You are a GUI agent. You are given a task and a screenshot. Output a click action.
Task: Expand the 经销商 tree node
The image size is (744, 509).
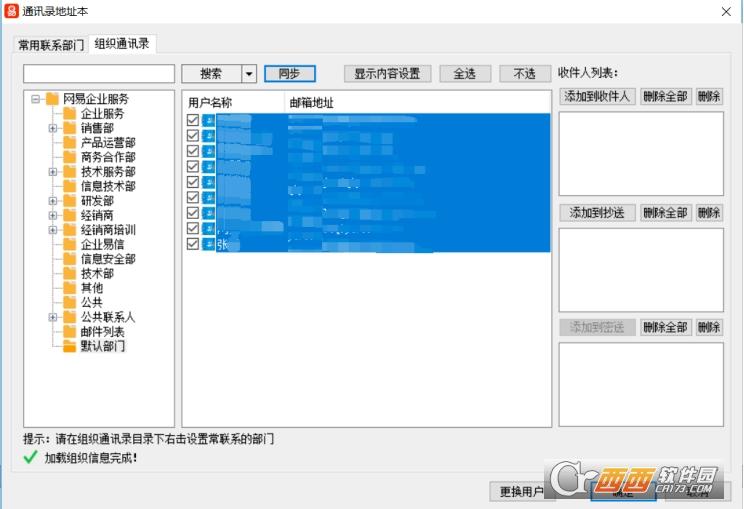pyautogui.click(x=53, y=215)
